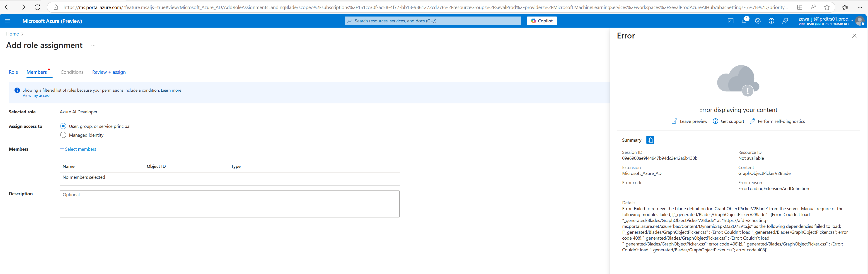Click the No members selected row

pos(230,177)
